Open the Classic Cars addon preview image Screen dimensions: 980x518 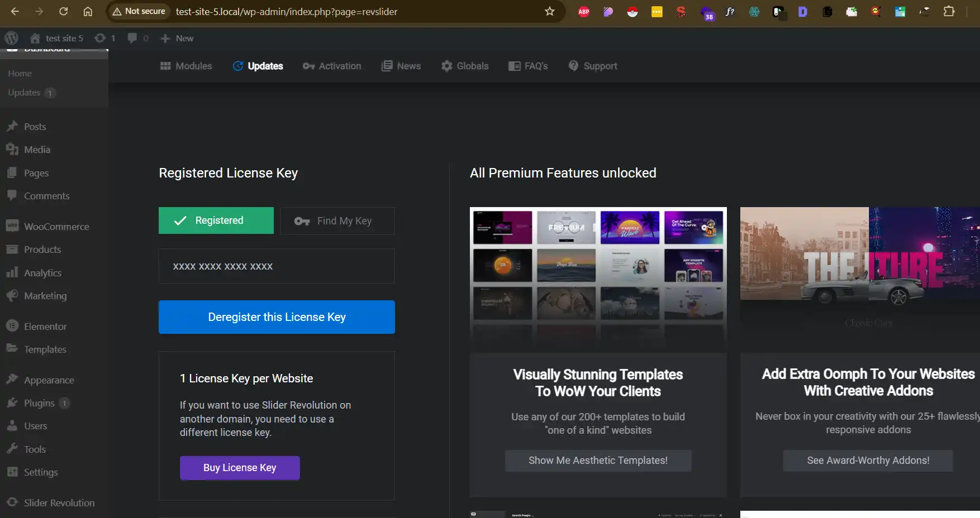click(x=860, y=279)
